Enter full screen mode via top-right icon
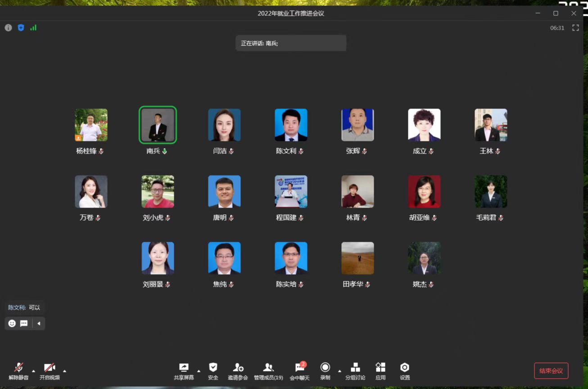The height and width of the screenshot is (389, 588). 575,27
